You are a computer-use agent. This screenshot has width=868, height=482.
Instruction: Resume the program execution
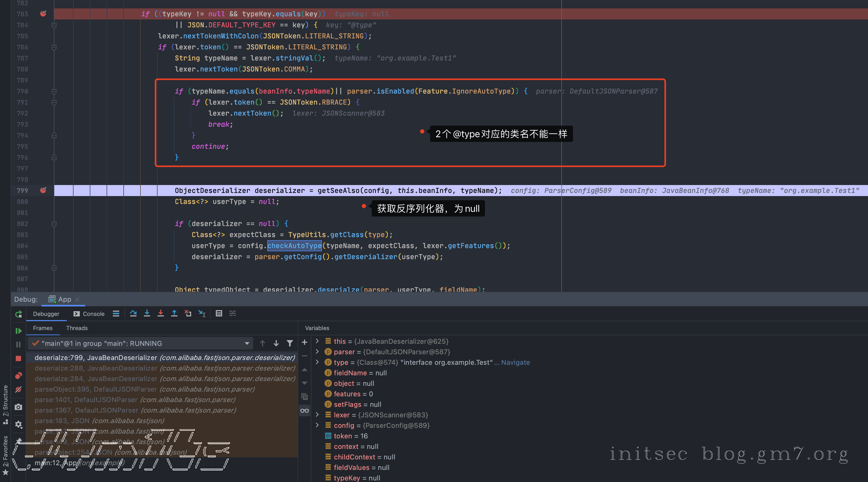point(19,331)
